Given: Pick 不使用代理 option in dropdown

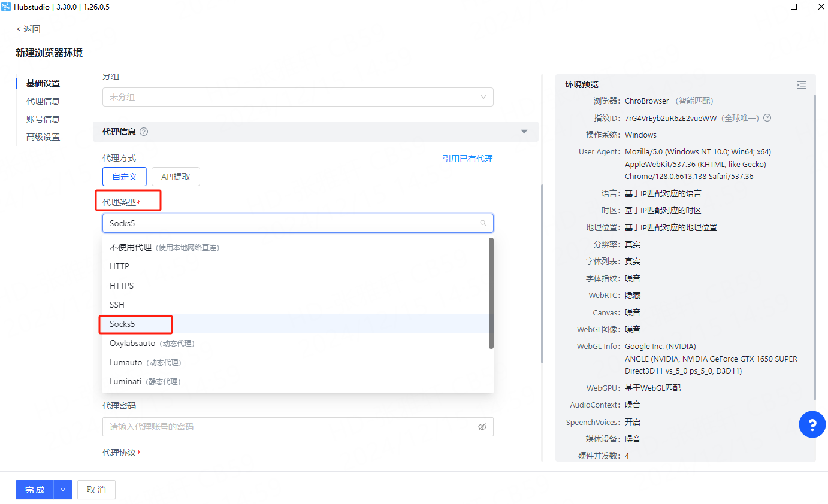Looking at the screenshot, I should coord(131,247).
